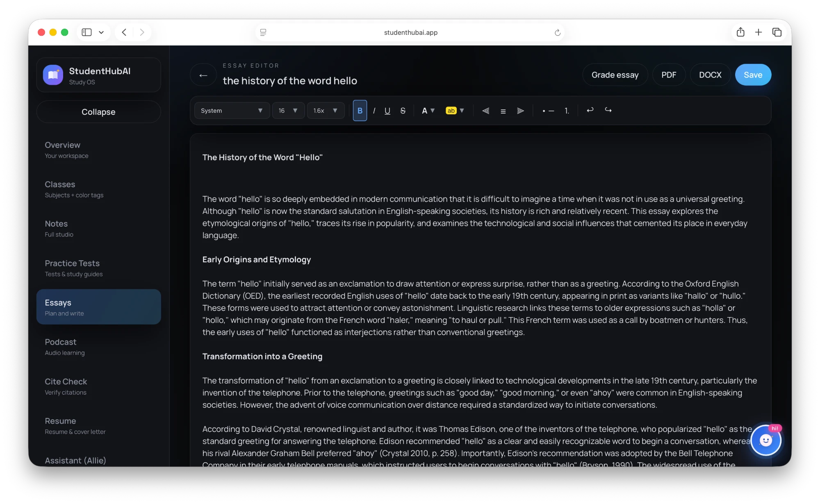The width and height of the screenshot is (820, 504).
Task: Insert a numbered list
Action: click(567, 111)
